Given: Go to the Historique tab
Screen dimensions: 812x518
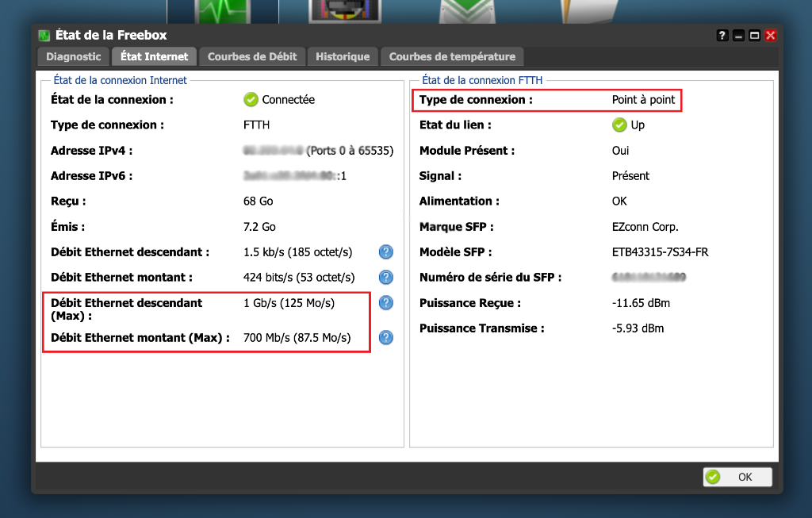Looking at the screenshot, I should point(343,56).
